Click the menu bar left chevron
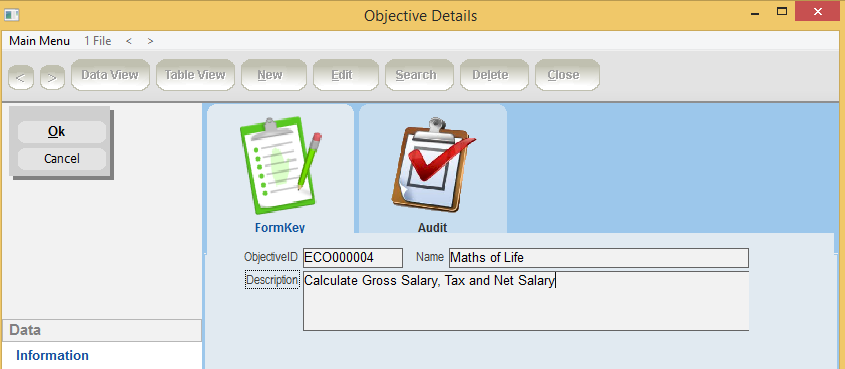This screenshot has width=845, height=369. (x=129, y=41)
